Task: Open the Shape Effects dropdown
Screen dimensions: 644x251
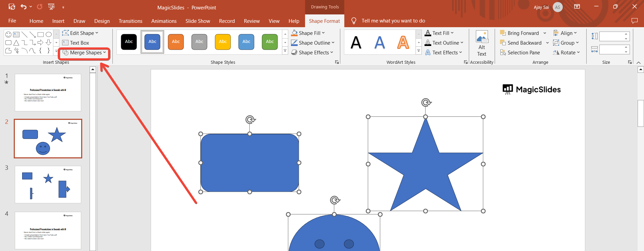Action: [x=312, y=53]
